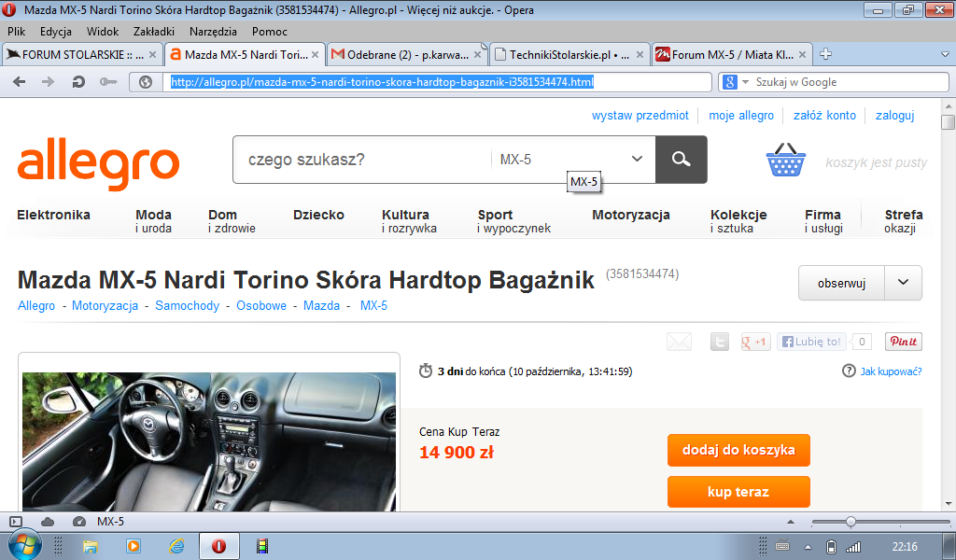Click the address bar URL field
The image size is (956, 560).
[437, 81]
